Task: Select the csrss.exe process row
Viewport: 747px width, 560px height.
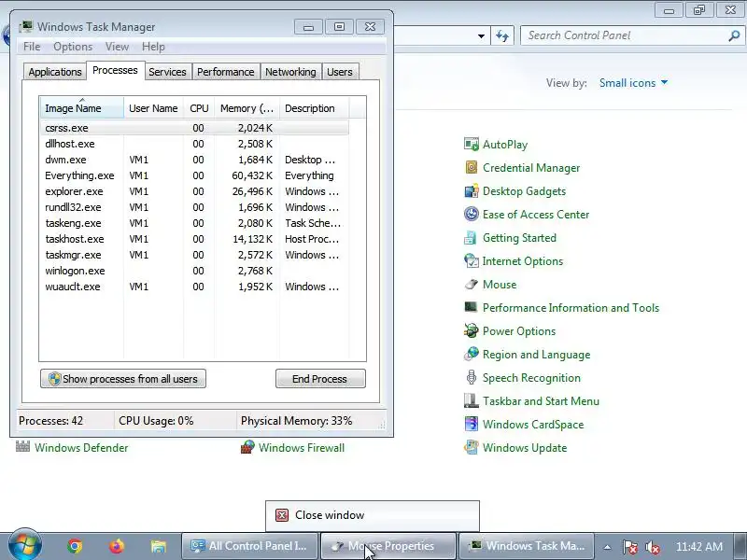Action: pos(194,128)
